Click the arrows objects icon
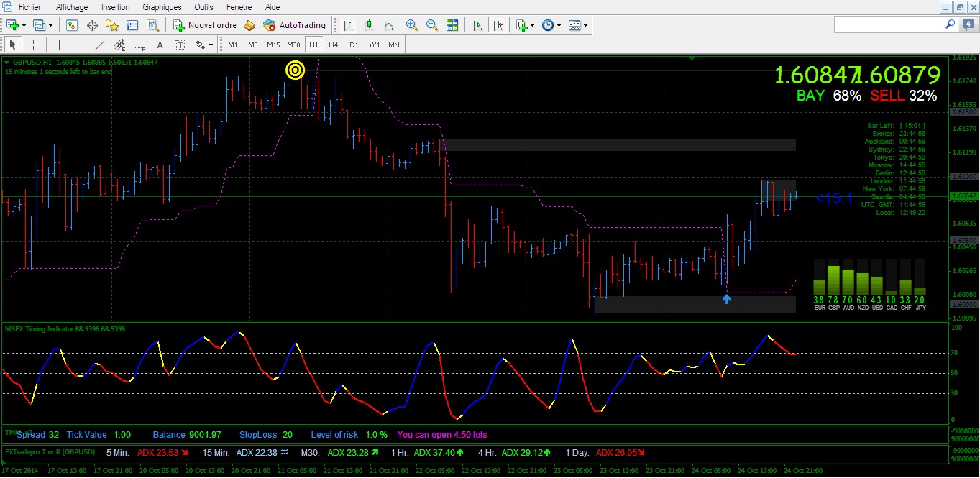This screenshot has width=980, height=478. pyautogui.click(x=200, y=45)
